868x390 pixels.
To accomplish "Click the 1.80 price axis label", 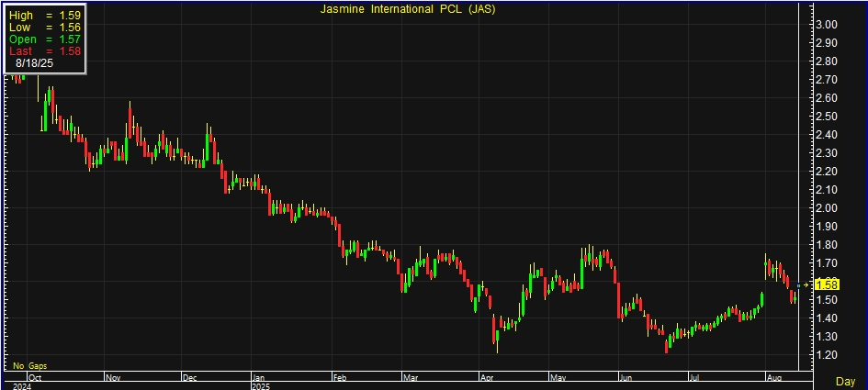I will pyautogui.click(x=826, y=244).
